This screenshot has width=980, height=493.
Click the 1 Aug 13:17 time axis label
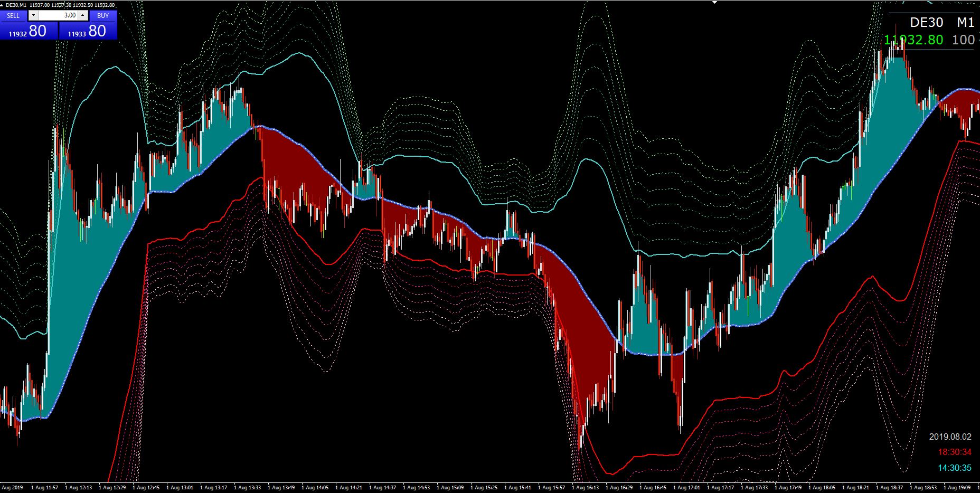tap(213, 488)
